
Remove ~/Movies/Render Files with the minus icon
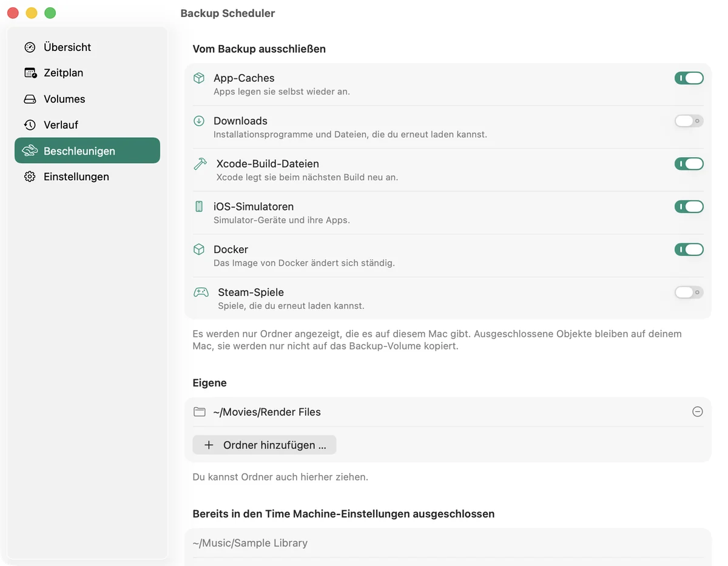(698, 412)
